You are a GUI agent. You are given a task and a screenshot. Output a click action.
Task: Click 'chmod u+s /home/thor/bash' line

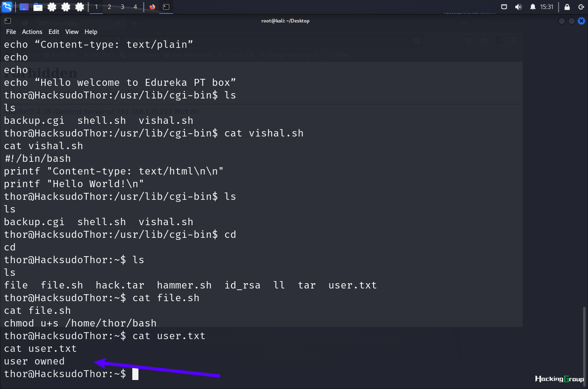point(80,323)
